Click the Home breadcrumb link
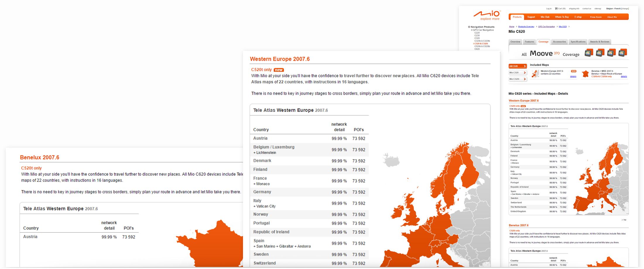Screen dimensions: 644x269 [512, 27]
